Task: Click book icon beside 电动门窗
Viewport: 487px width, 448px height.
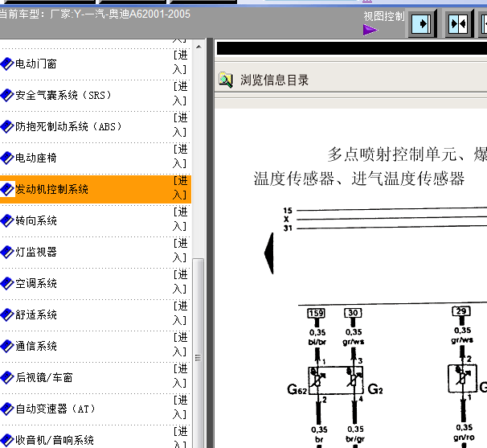Action: (7, 64)
